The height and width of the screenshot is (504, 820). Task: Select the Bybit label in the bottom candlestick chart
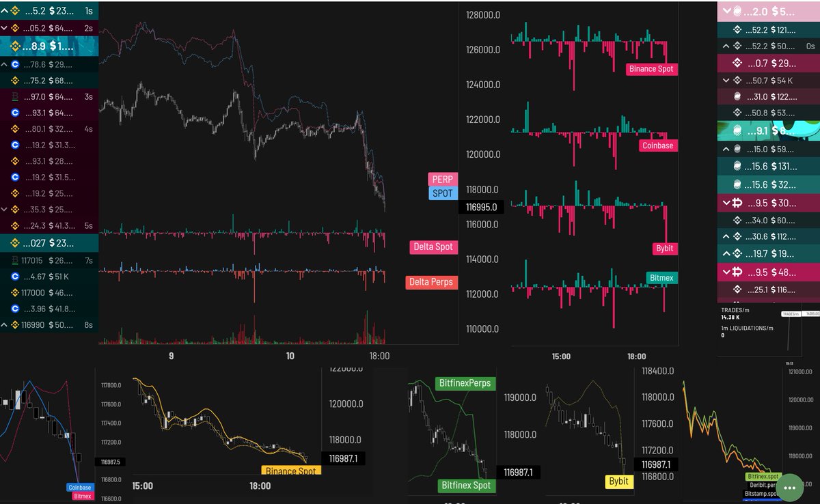tap(618, 481)
